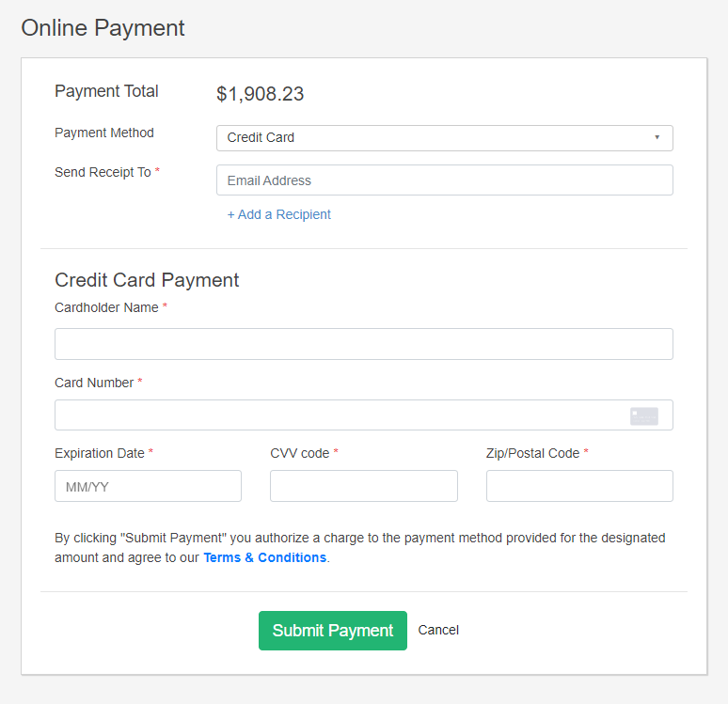Focus the Card Number text box

point(364,415)
